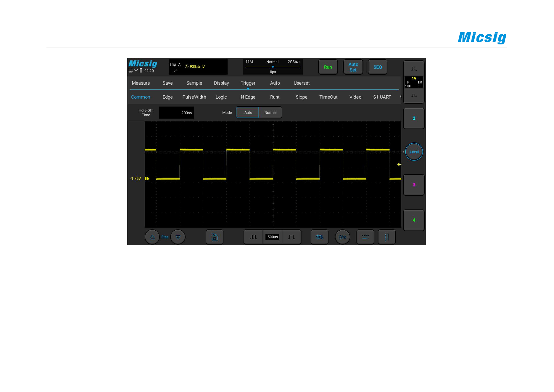Click the memory depth horizontal position bar
554x392 pixels.
tap(273, 67)
